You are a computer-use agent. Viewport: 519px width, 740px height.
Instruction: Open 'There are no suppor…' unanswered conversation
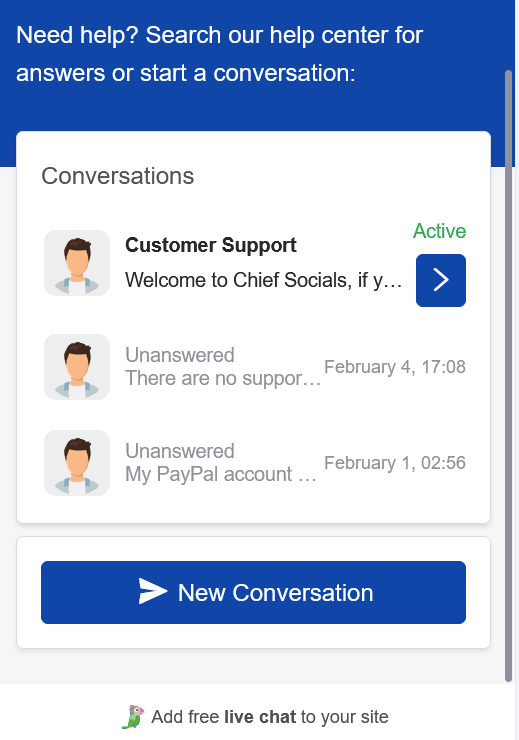(255, 367)
